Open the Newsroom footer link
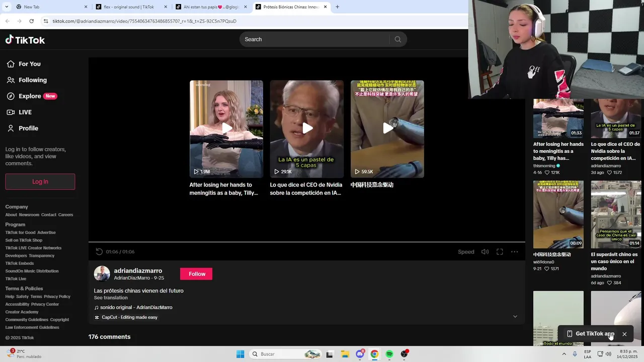 click(x=29, y=215)
